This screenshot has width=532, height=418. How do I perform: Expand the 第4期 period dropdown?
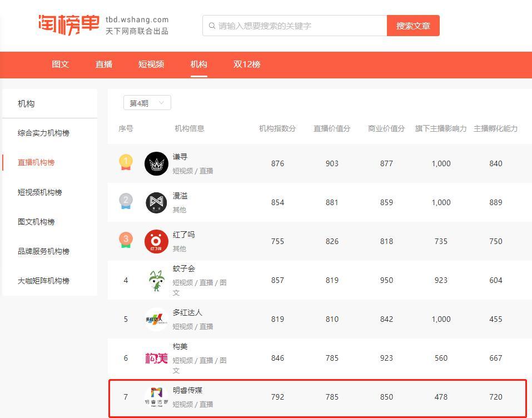click(147, 103)
